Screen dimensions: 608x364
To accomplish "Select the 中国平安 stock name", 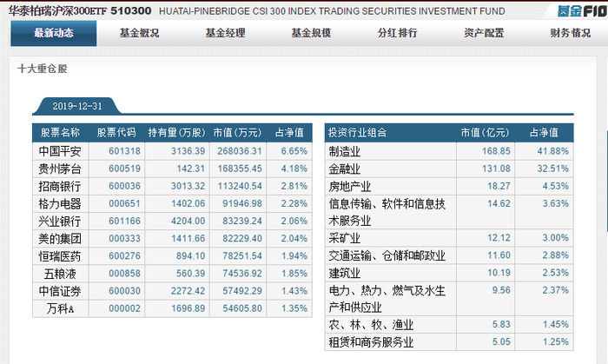I will [60, 151].
